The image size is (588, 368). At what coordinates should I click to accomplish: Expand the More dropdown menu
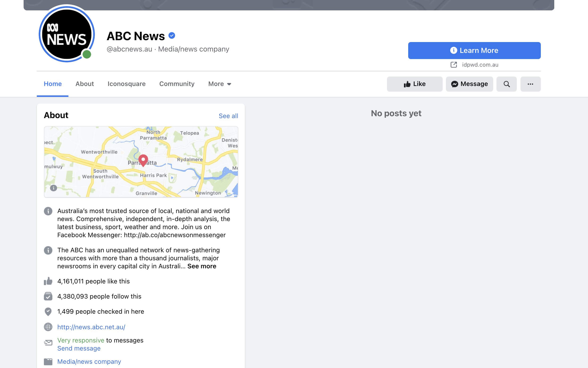point(220,84)
